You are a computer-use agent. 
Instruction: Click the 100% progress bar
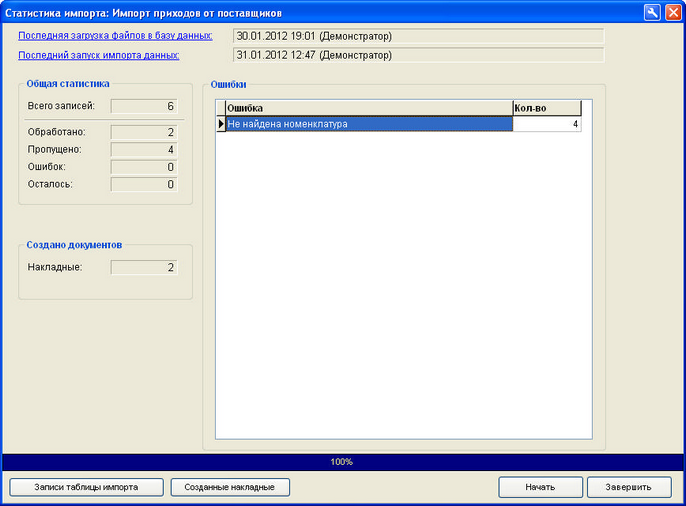pyautogui.click(x=342, y=462)
